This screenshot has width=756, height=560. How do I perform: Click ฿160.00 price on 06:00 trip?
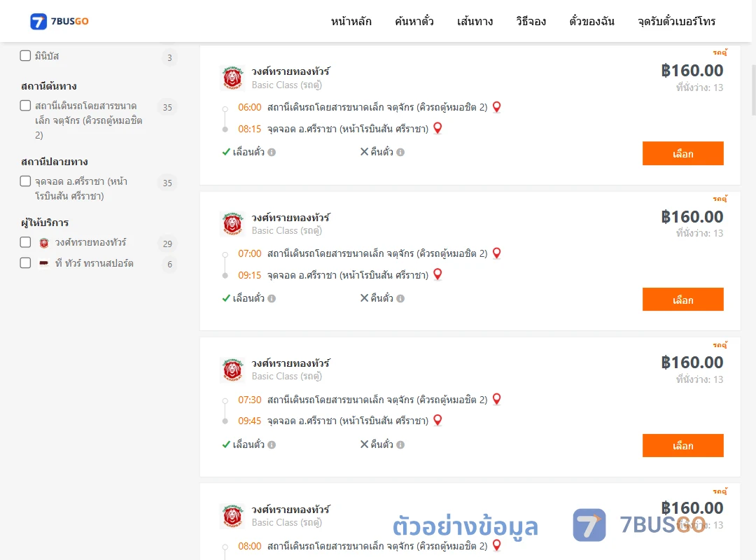pyautogui.click(x=692, y=71)
